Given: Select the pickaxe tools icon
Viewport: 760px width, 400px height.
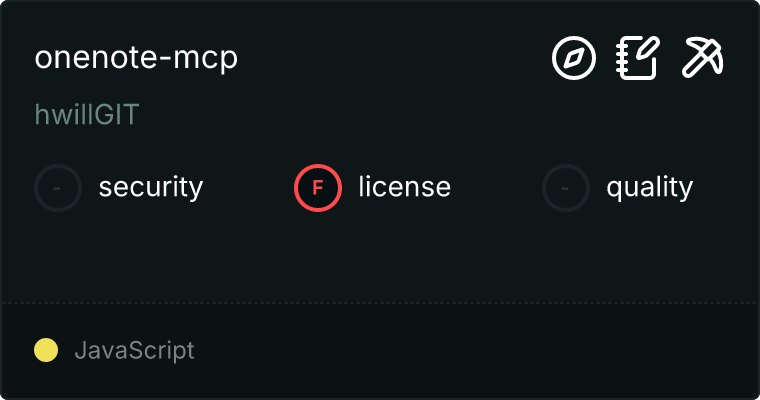Looking at the screenshot, I should pos(702,58).
